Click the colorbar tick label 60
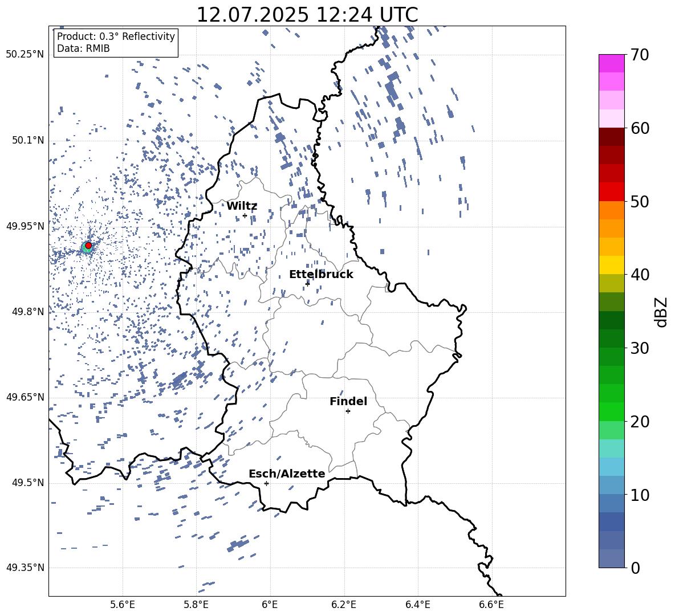 (x=640, y=128)
